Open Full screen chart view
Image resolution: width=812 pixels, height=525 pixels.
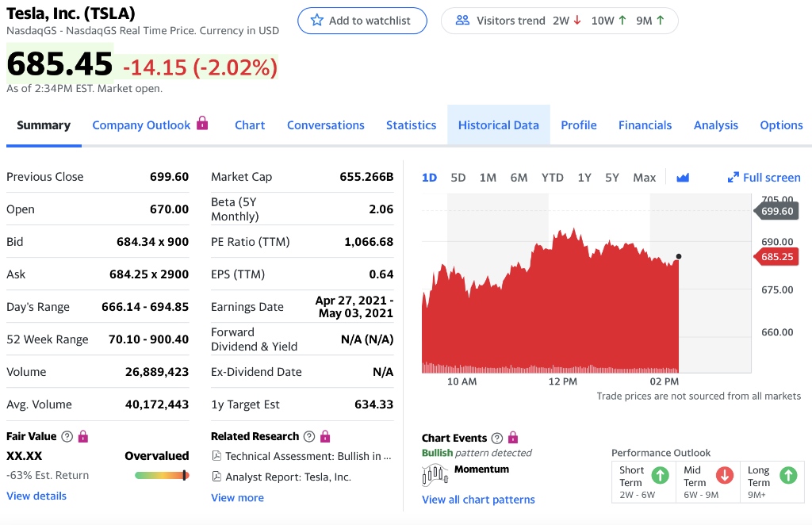(764, 178)
